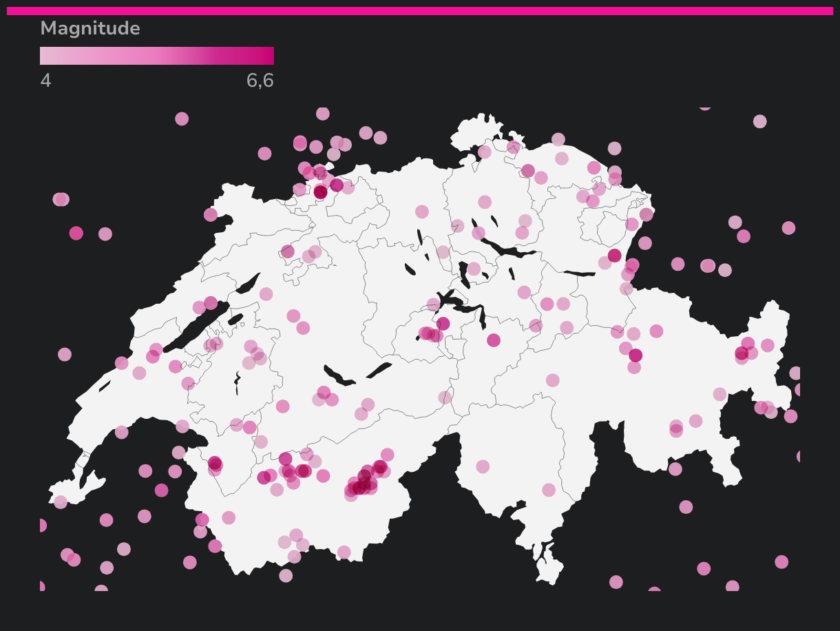This screenshot has width=840, height=631.
Task: Click Lake Biel on the map
Action: pyautogui.click(x=248, y=284)
